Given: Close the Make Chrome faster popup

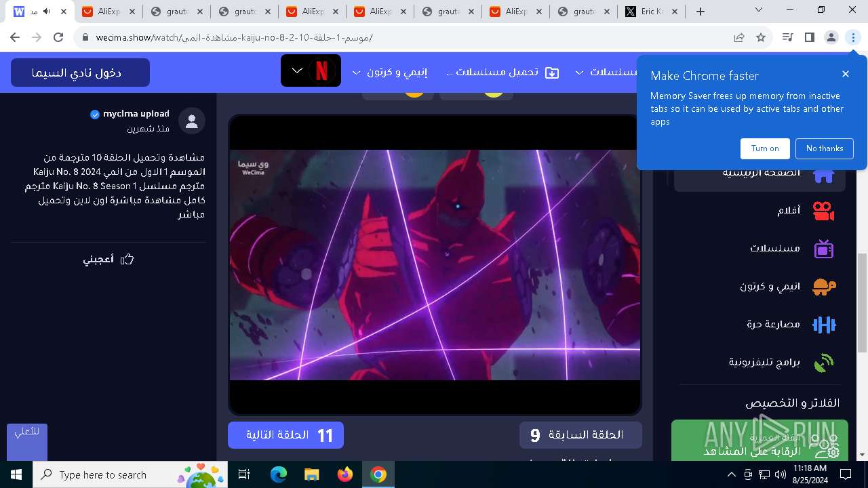Looking at the screenshot, I should (x=846, y=74).
